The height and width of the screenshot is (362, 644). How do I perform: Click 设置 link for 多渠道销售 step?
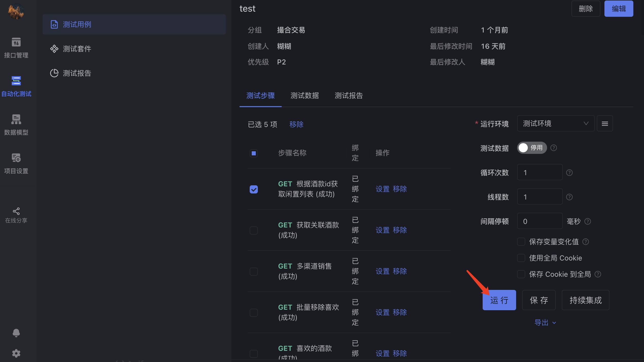click(382, 271)
